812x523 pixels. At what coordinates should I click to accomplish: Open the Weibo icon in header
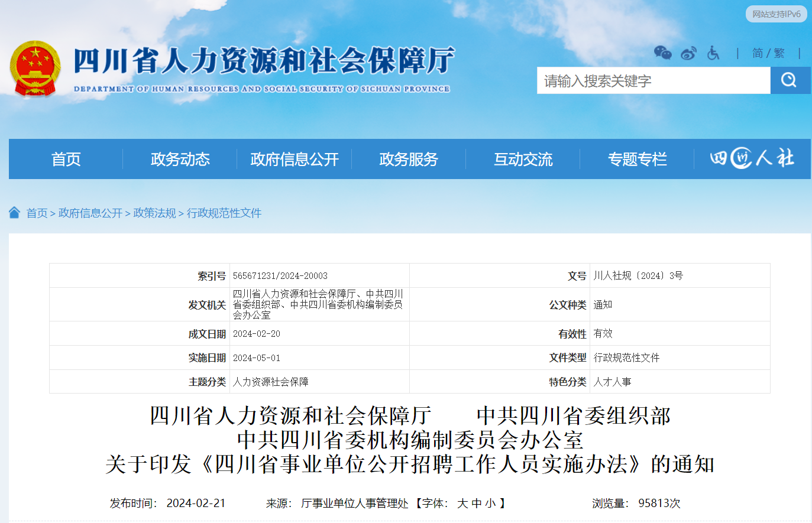(x=688, y=53)
